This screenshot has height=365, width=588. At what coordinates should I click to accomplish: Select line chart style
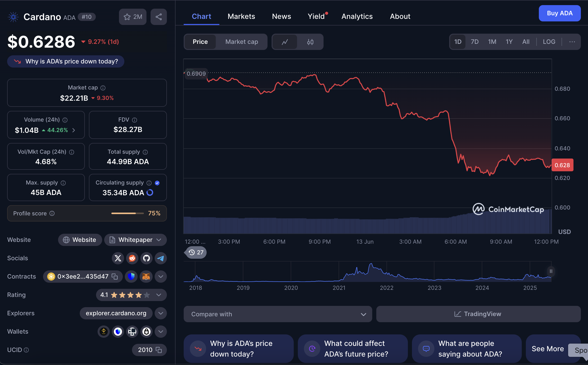pyautogui.click(x=285, y=42)
